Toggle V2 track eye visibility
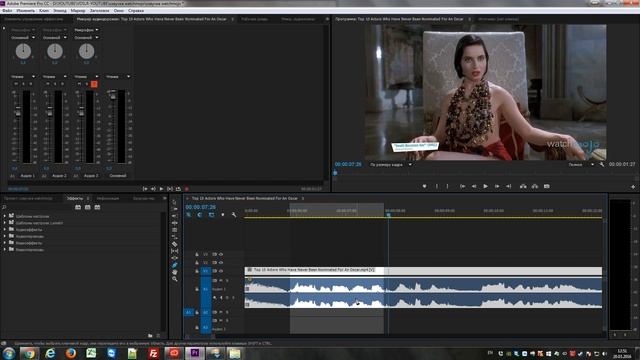Screen dimensions: 640x360 click(x=221, y=262)
